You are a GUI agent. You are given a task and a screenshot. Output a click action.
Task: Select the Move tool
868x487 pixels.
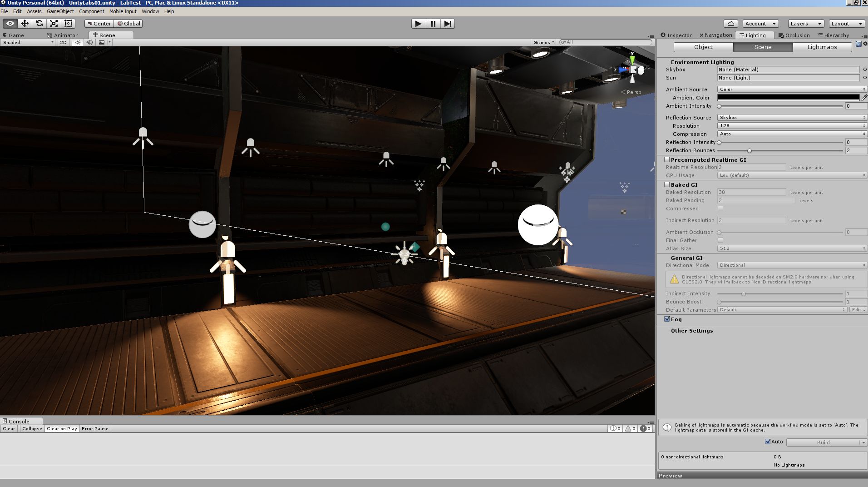point(25,23)
